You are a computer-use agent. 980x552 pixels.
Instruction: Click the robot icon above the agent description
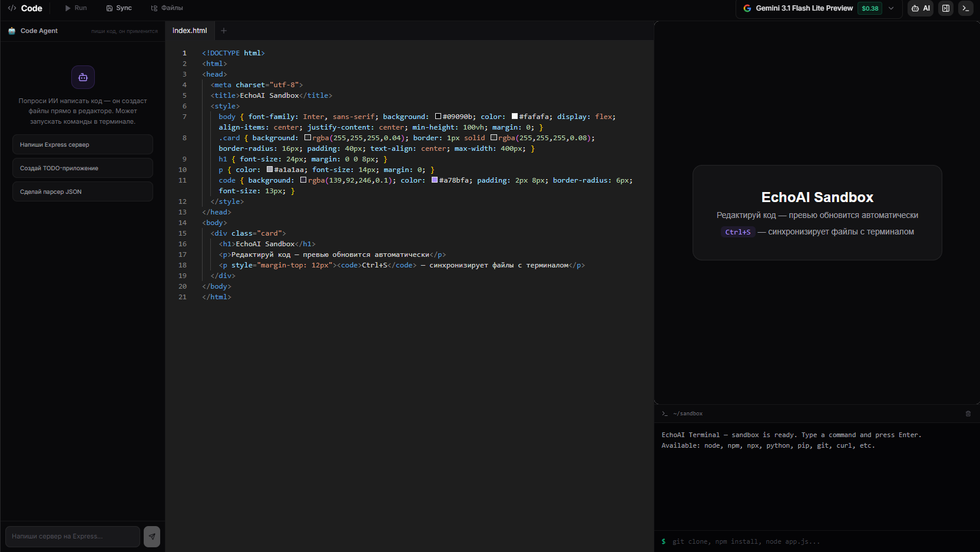pos(82,77)
